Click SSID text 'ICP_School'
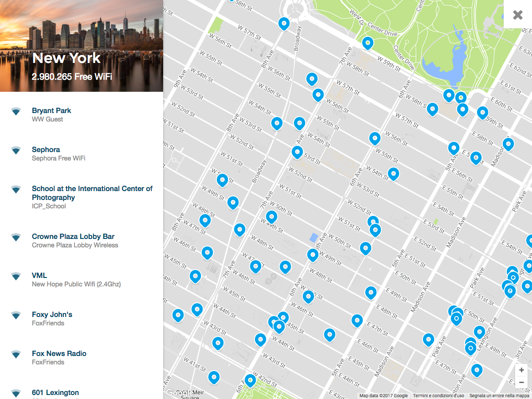 pos(49,206)
